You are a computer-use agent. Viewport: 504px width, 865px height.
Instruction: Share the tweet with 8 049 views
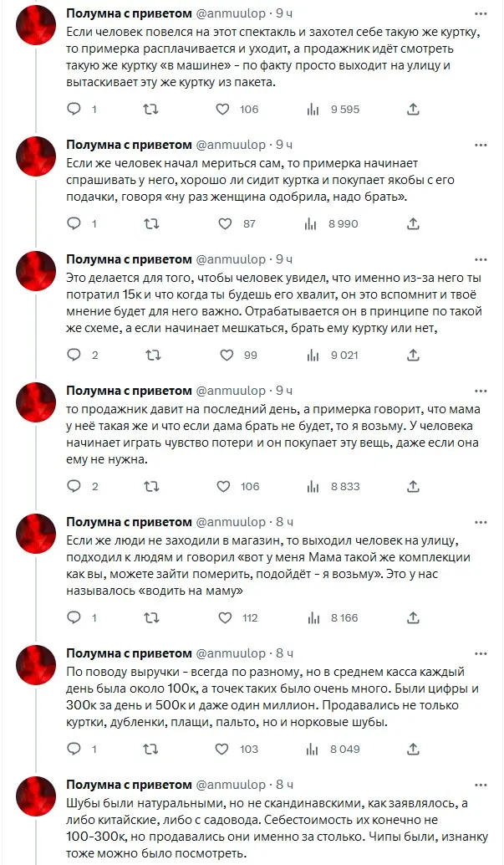[x=413, y=749]
